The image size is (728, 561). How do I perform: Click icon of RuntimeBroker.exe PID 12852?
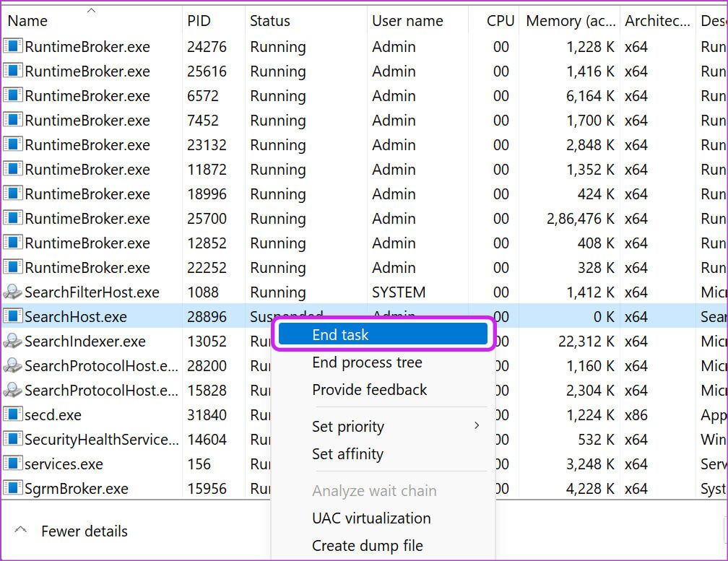pos(12,243)
